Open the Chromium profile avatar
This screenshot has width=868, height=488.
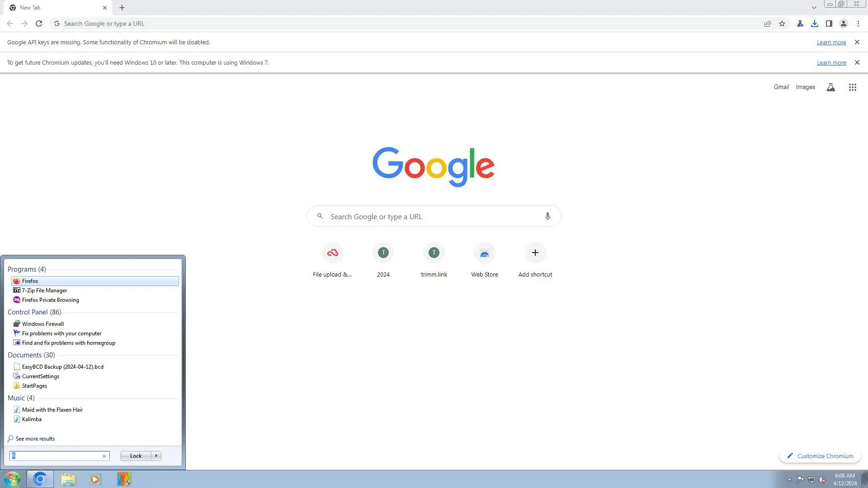[x=843, y=23]
